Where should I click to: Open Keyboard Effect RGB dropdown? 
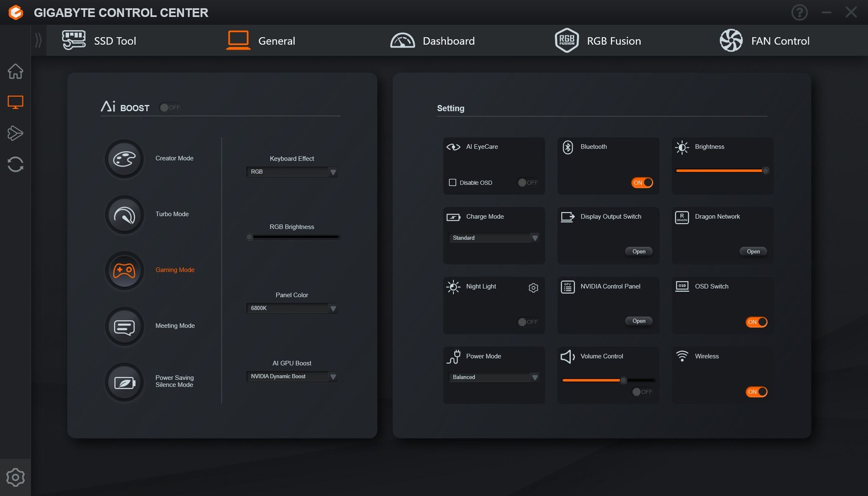(292, 172)
